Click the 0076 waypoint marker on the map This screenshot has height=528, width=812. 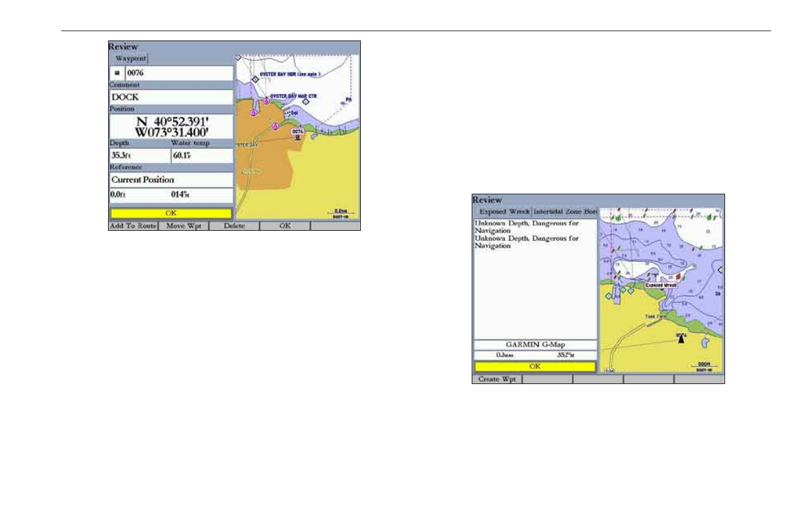click(298, 133)
